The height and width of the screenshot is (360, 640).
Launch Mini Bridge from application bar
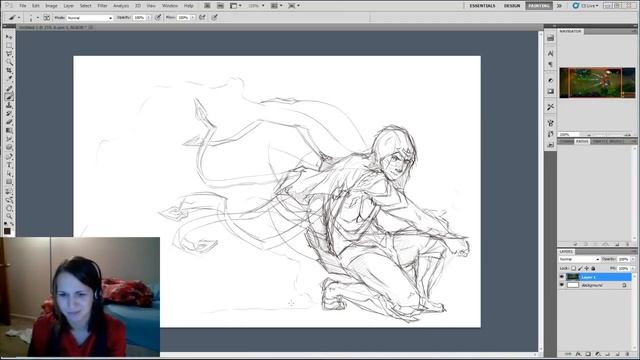click(x=220, y=6)
